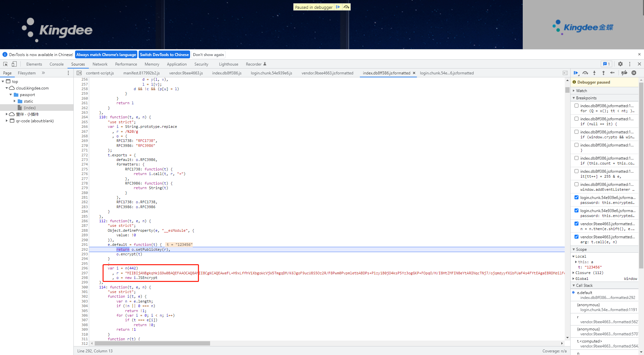Open DevTools settings gear
644x355 pixels.
click(x=620, y=64)
